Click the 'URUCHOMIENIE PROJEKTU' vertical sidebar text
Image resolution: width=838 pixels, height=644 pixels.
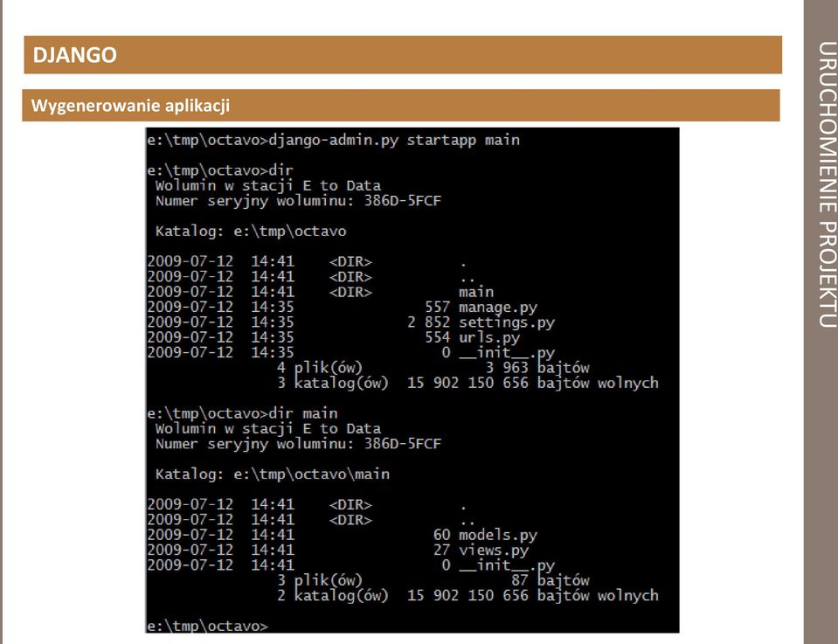827,184
